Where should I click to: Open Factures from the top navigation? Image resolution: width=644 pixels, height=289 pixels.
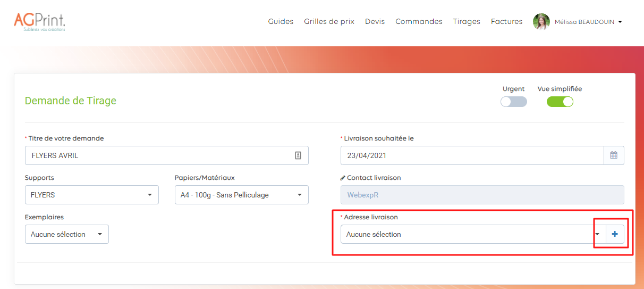point(506,22)
